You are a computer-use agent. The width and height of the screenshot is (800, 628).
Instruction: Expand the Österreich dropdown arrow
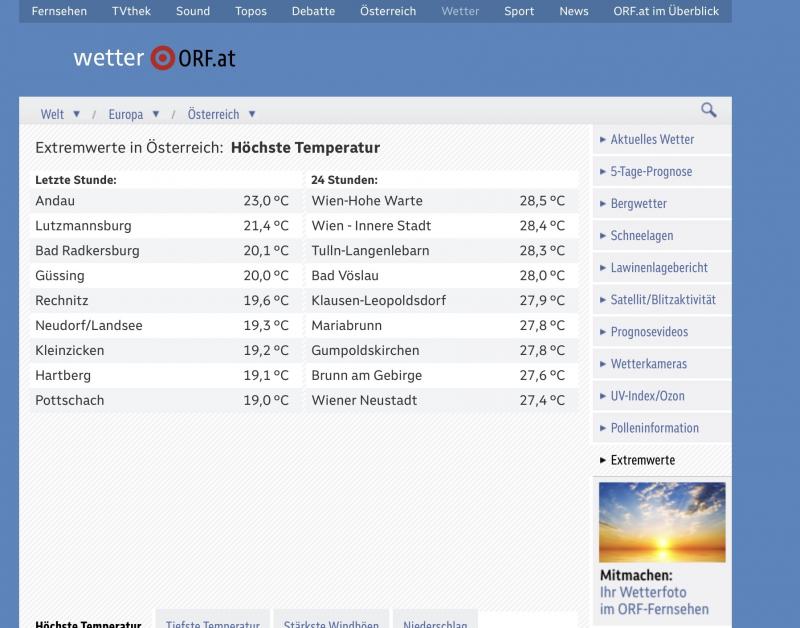pos(252,114)
